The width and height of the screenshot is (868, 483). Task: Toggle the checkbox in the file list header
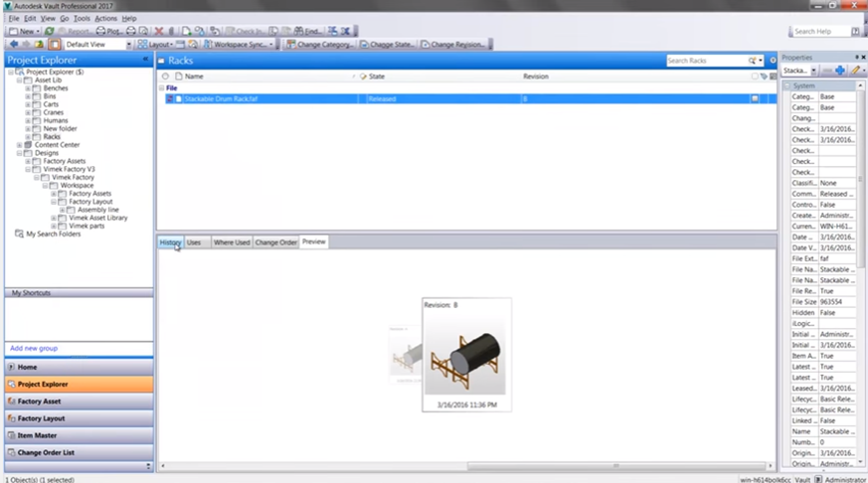755,77
